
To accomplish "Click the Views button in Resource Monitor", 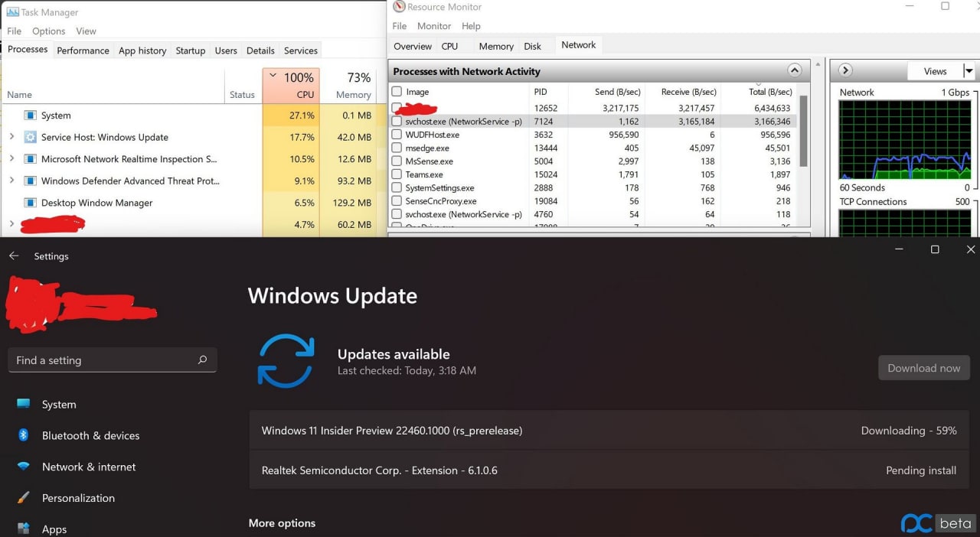I will [935, 71].
